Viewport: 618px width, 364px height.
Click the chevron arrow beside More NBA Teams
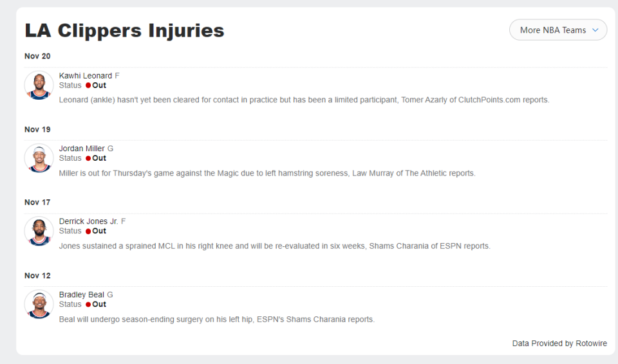[x=595, y=30]
